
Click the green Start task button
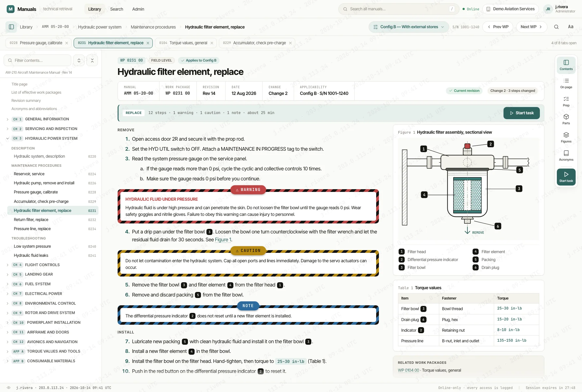[521, 113]
